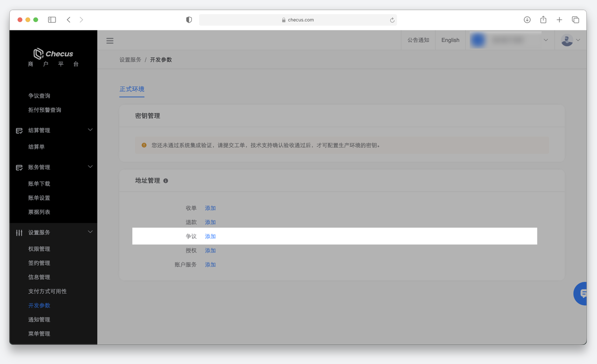Click the Safari downloads icon
597x364 pixels.
pos(527,20)
